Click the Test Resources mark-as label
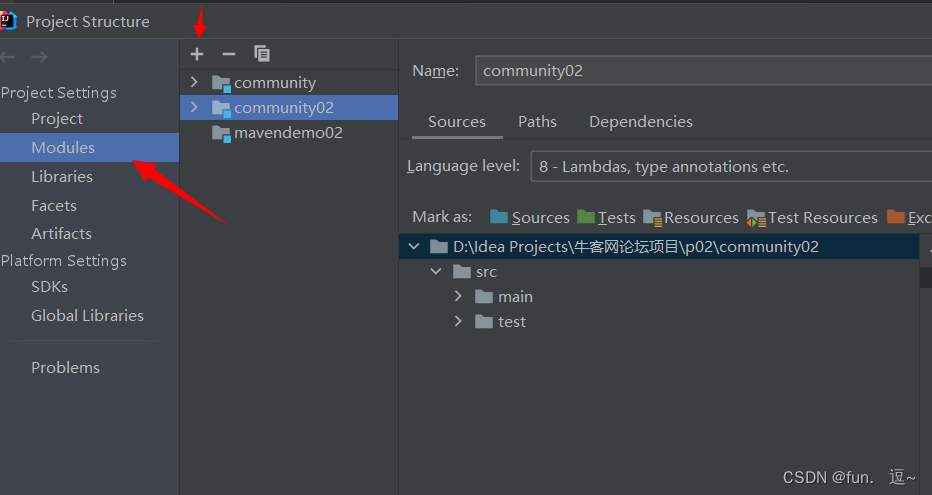The width and height of the screenshot is (932, 495). [823, 218]
